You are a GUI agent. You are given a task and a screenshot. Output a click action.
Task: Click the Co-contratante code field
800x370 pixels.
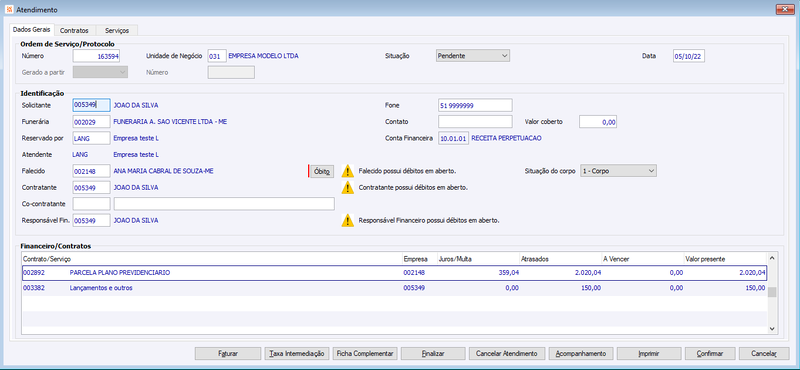click(92, 204)
